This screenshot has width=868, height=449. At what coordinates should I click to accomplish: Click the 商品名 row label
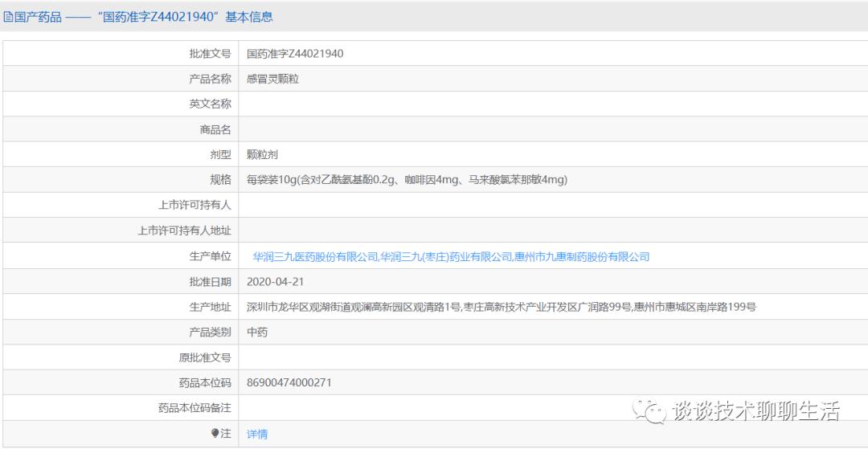(x=215, y=130)
